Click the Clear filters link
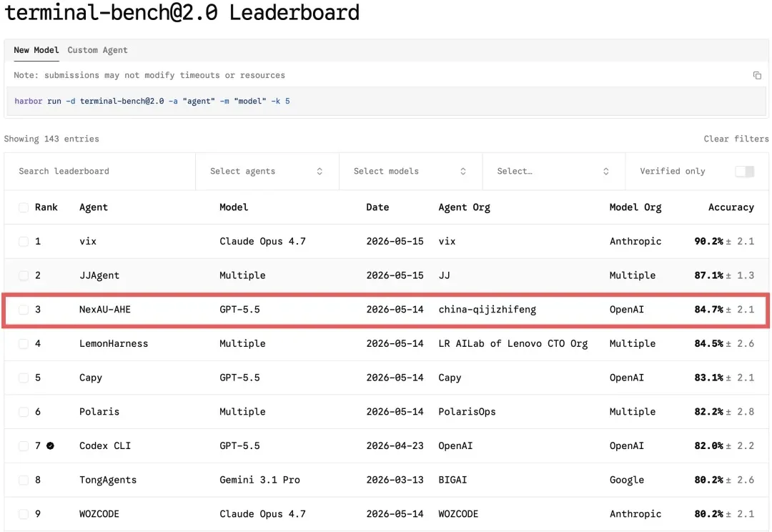Image resolution: width=772 pixels, height=532 pixels. 736,139
